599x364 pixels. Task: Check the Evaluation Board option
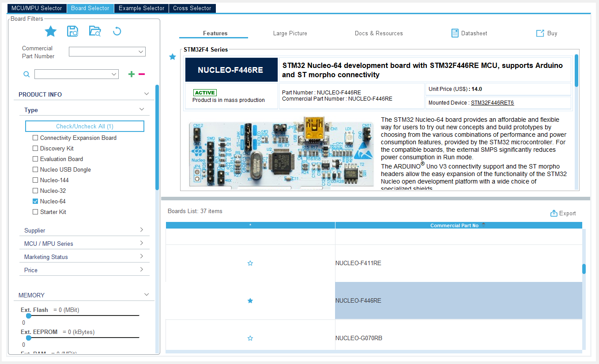click(x=35, y=159)
